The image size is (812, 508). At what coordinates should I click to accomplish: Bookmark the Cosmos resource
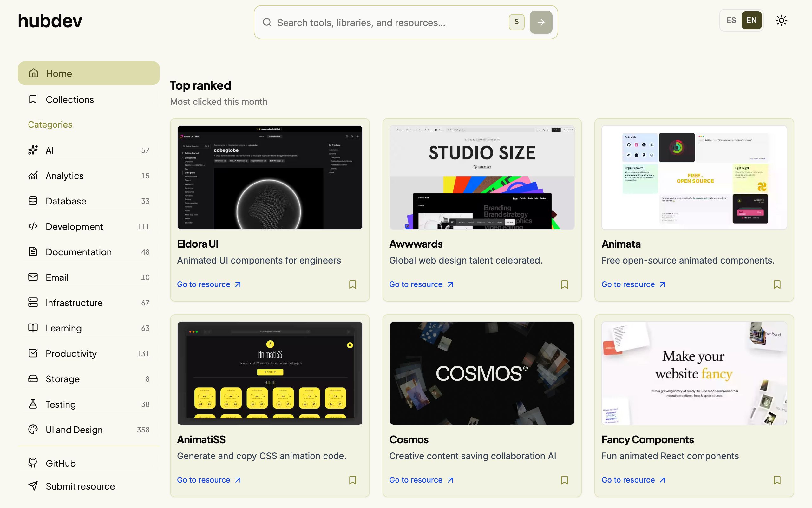pyautogui.click(x=564, y=480)
